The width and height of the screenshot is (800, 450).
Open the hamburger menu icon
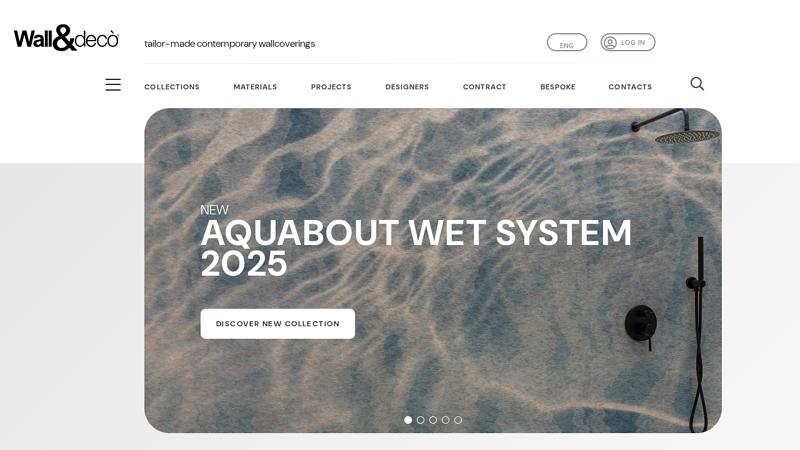113,85
